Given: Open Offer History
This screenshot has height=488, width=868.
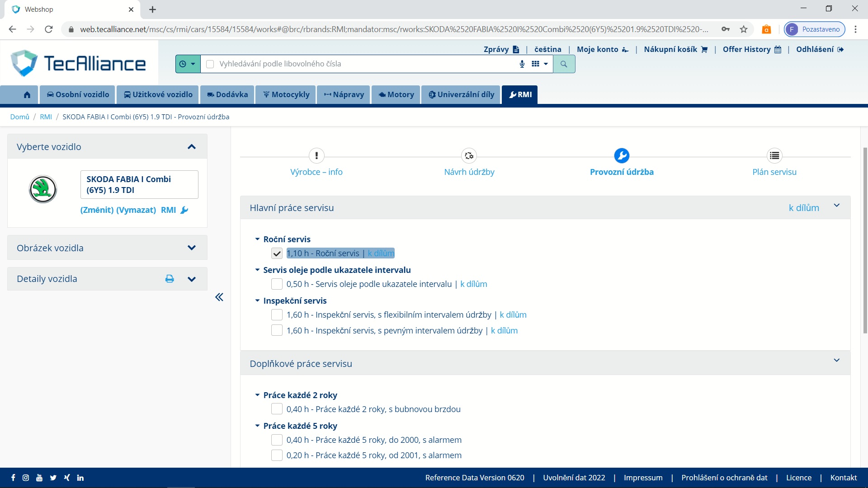Looking at the screenshot, I should (752, 49).
